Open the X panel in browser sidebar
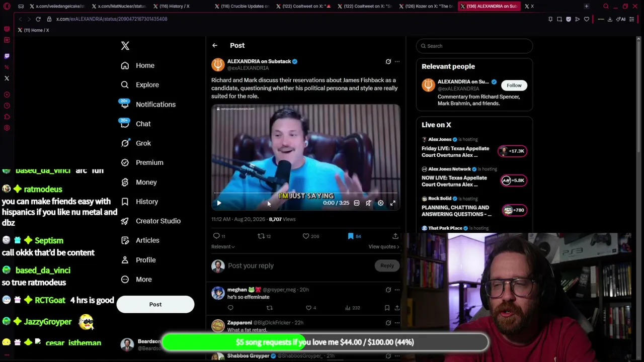Screen dimensions: 644x362 point(7,78)
